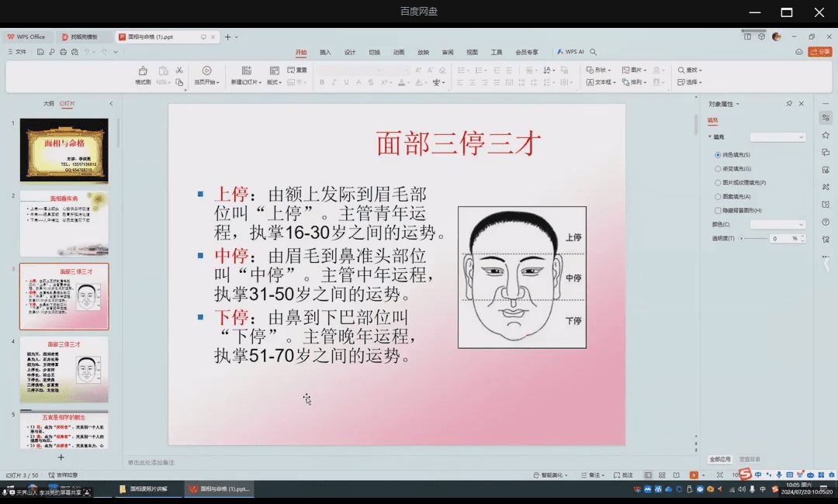Click the add slide plus below thumbnails
The width and height of the screenshot is (838, 504).
pyautogui.click(x=61, y=457)
